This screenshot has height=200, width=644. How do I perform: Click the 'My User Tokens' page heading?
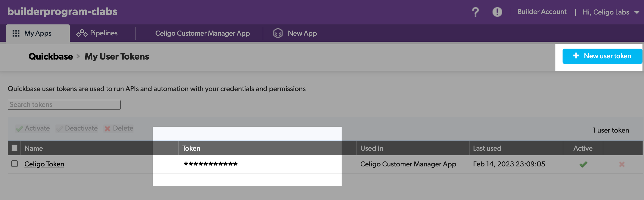point(117,56)
